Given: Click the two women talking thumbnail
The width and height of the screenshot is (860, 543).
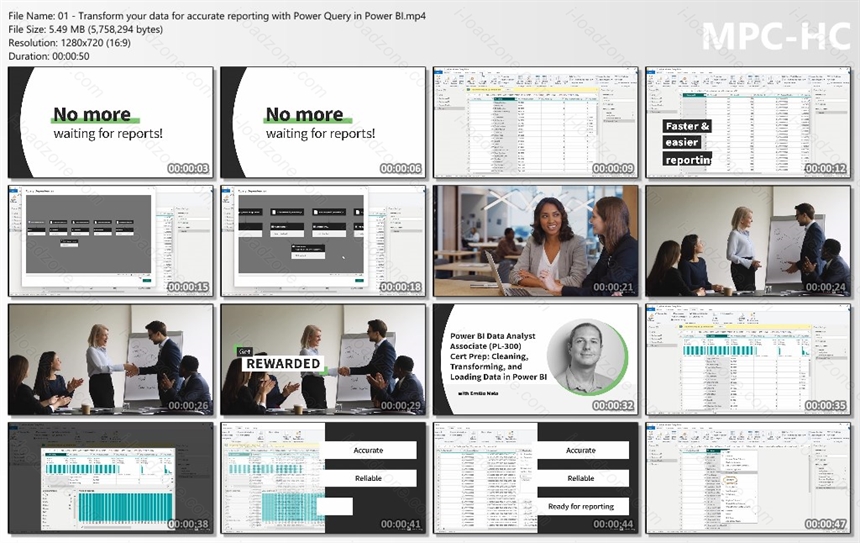Looking at the screenshot, I should (x=536, y=241).
